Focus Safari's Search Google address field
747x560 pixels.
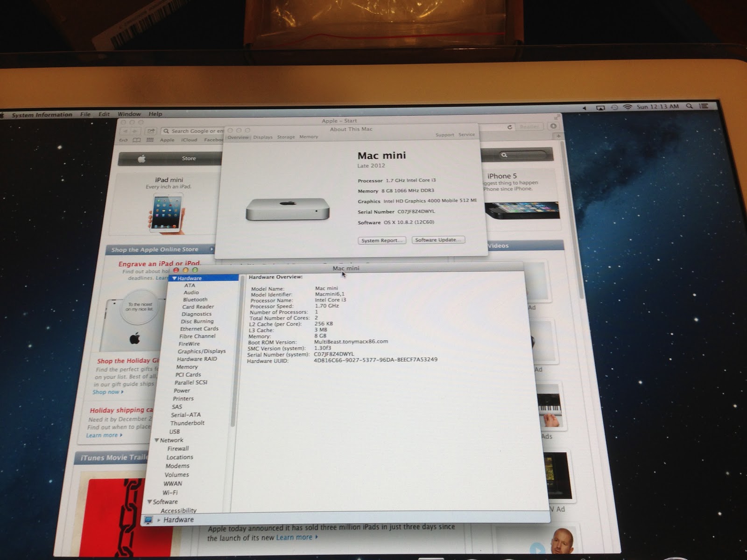(192, 131)
